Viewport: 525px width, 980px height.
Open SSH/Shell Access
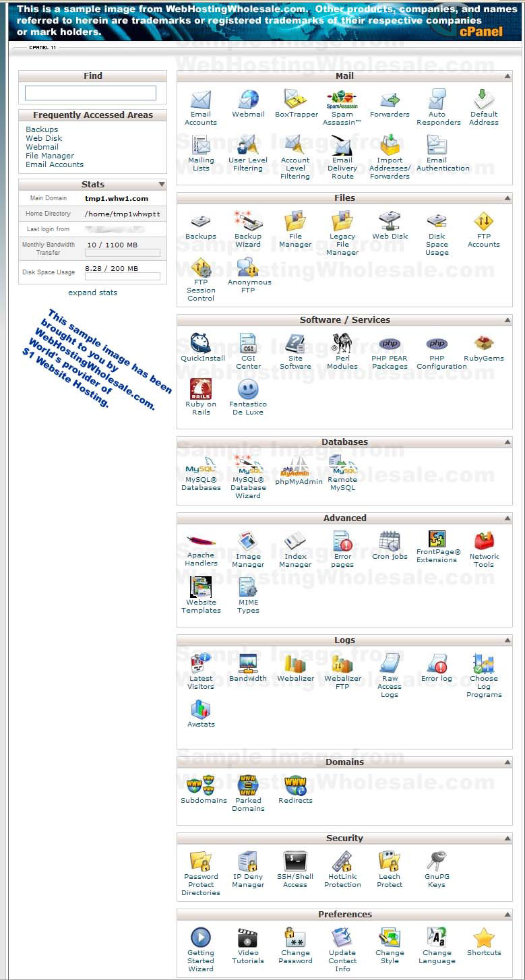click(x=295, y=870)
